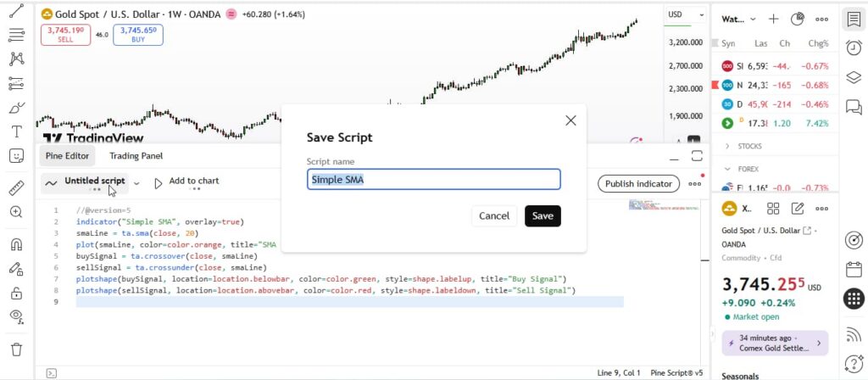This screenshot has width=868, height=380.
Task: Toggle lock all drawings
Action: point(16,293)
